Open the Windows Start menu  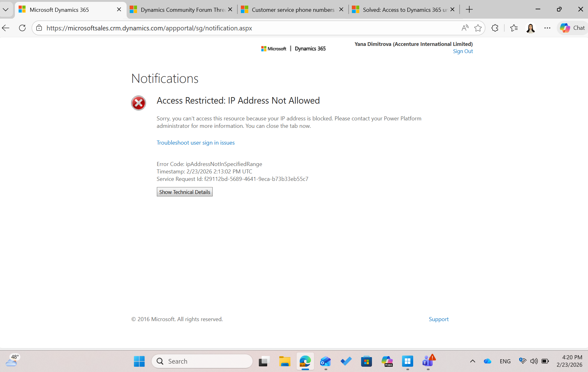[139, 361]
